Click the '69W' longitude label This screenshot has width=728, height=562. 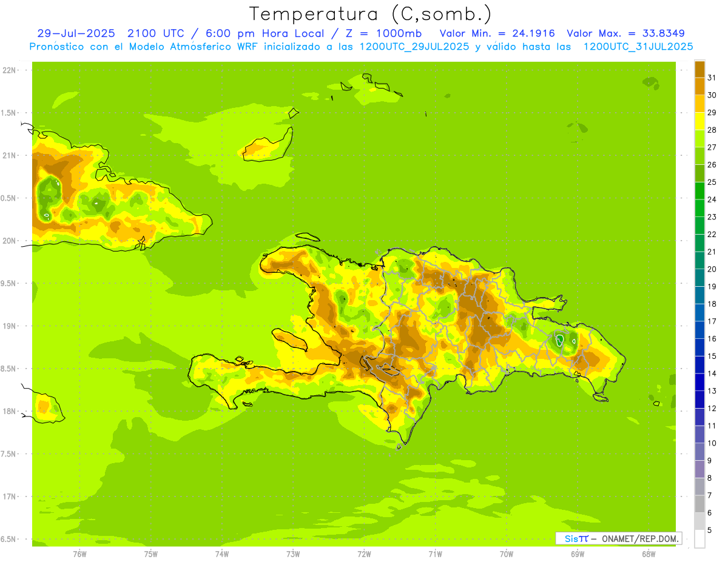578,554
